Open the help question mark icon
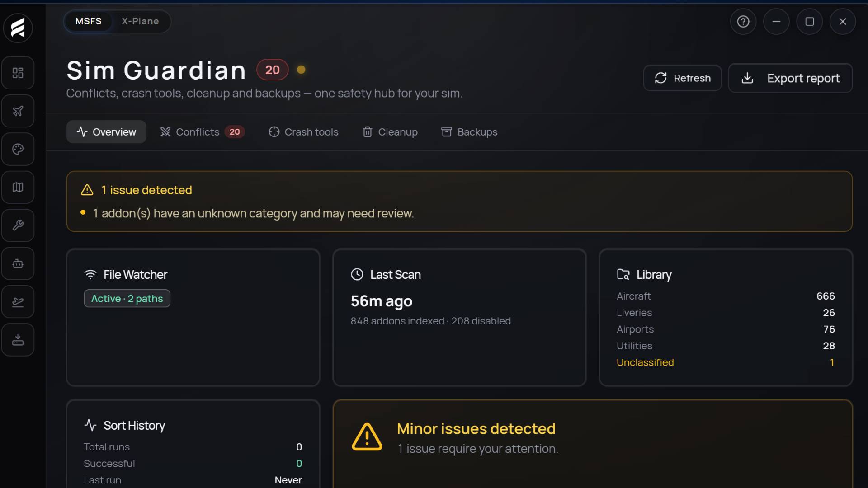Image resolution: width=868 pixels, height=488 pixels. (743, 21)
